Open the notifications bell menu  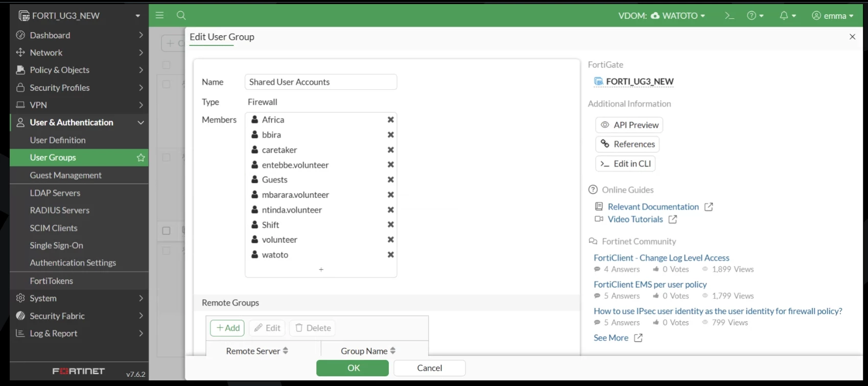(x=788, y=16)
